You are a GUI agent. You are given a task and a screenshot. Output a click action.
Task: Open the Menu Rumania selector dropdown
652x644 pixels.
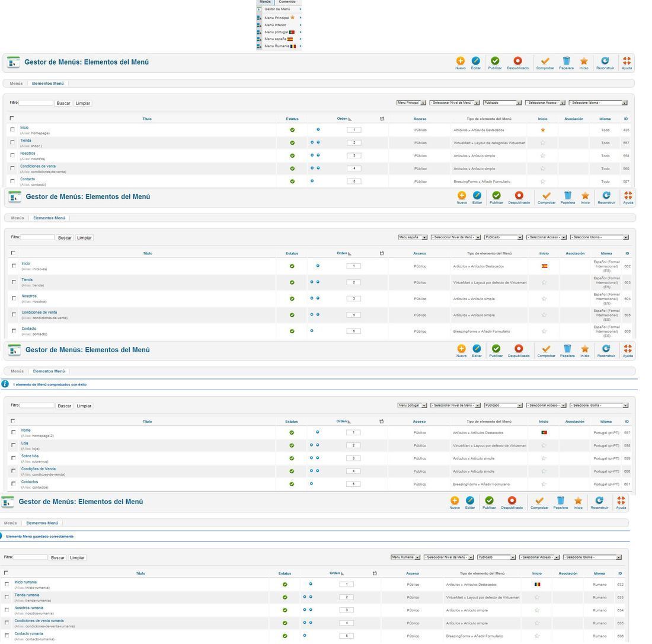click(405, 557)
